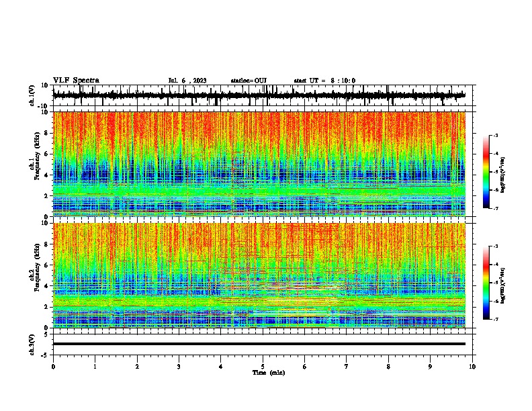Click the ch.1 spectrogram's color scale bar

tap(486, 172)
